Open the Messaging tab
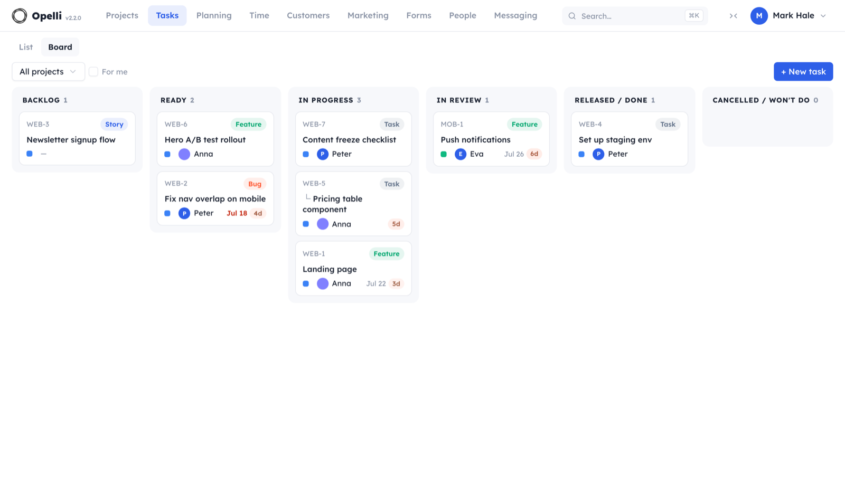The height and width of the screenshot is (504, 845). coord(515,16)
